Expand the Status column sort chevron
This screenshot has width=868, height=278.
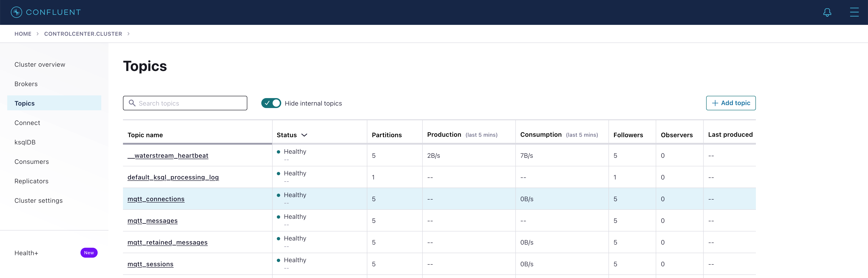click(x=304, y=135)
